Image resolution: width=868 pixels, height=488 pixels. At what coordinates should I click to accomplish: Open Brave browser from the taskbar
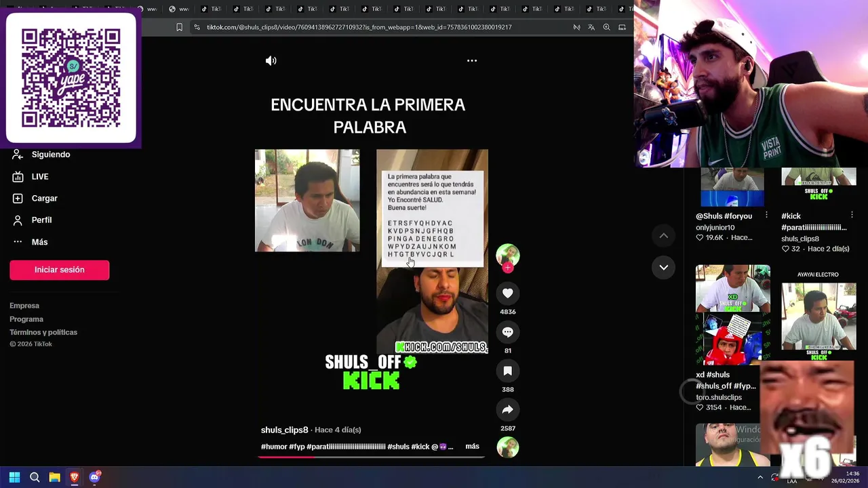(x=75, y=477)
